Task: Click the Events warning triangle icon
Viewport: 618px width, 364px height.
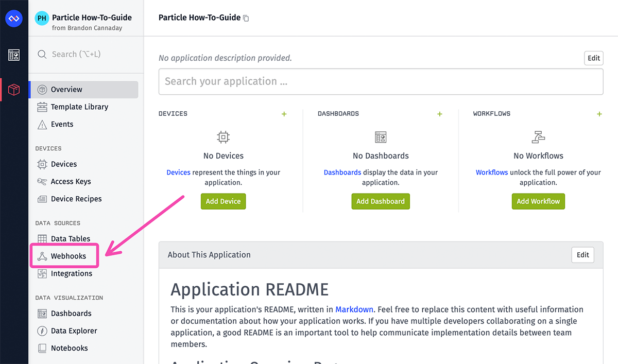Action: pos(42,125)
